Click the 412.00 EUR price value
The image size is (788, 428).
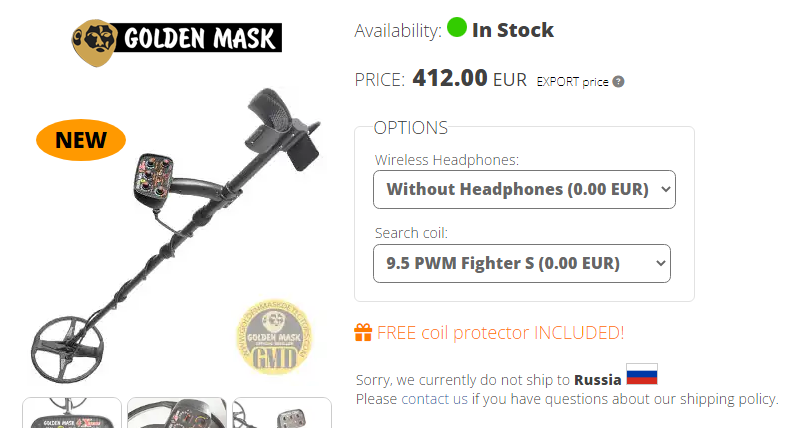pyautogui.click(x=469, y=78)
